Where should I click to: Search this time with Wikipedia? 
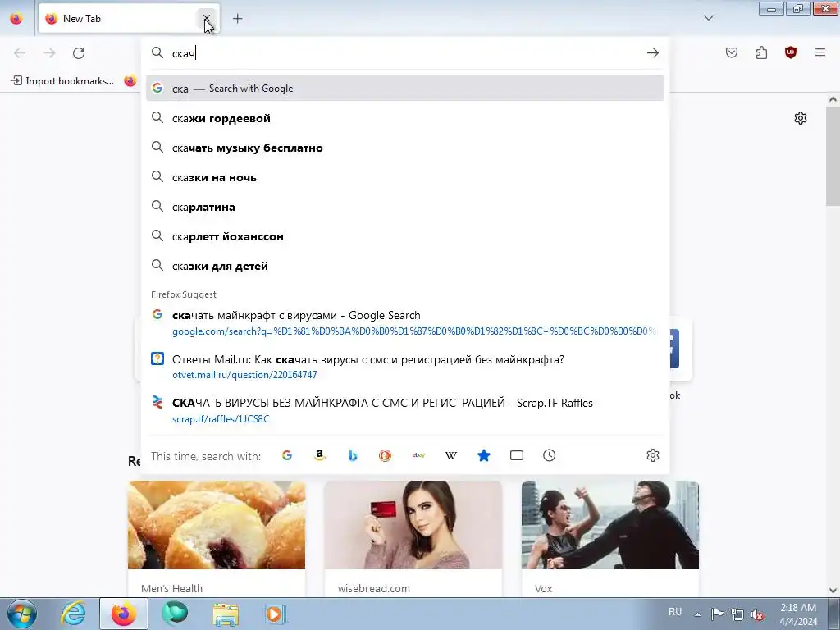click(x=451, y=455)
